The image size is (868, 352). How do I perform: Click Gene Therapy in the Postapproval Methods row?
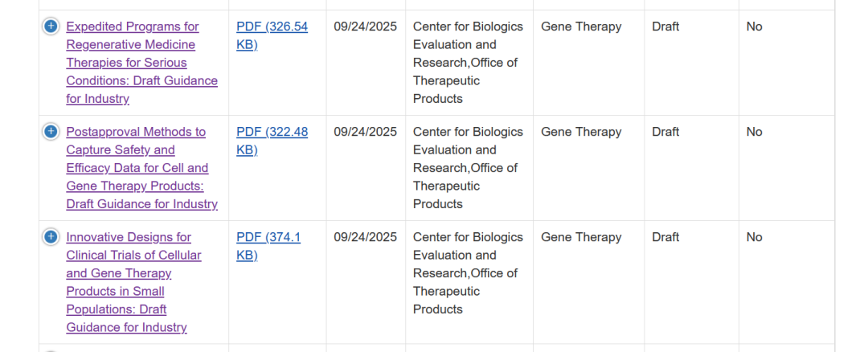click(x=581, y=132)
